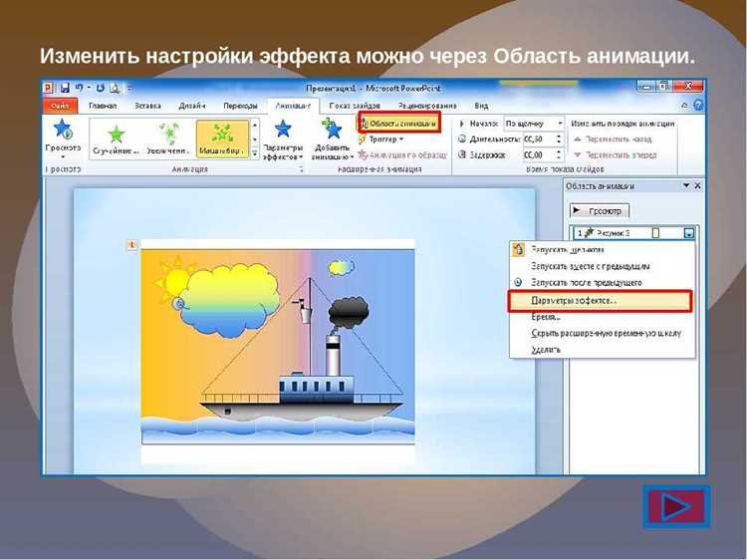Minimize the ribbon with caret icon
This screenshot has height=560, width=747.
tap(684, 106)
